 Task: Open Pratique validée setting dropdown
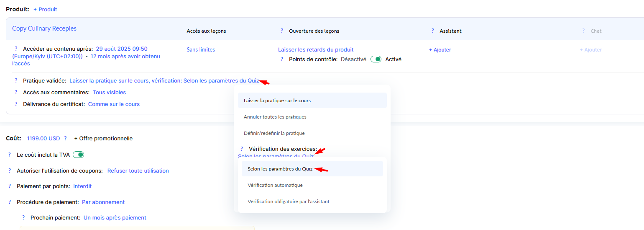point(164,81)
